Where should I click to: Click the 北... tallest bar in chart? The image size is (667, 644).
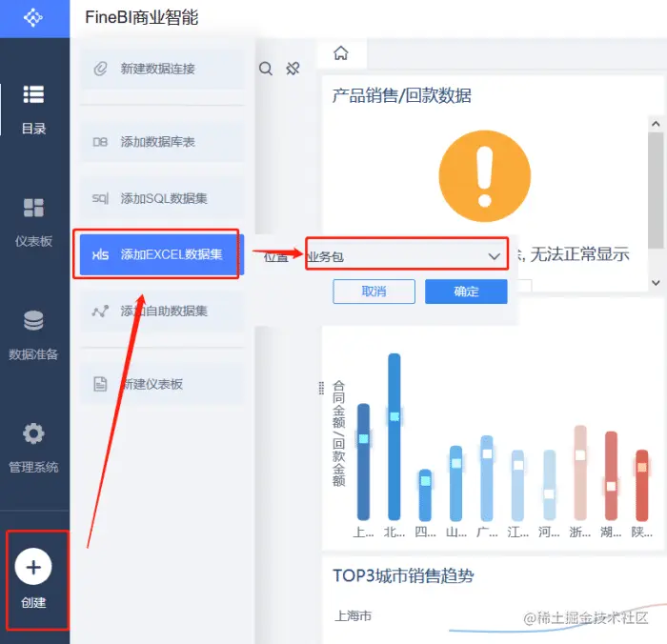click(394, 437)
